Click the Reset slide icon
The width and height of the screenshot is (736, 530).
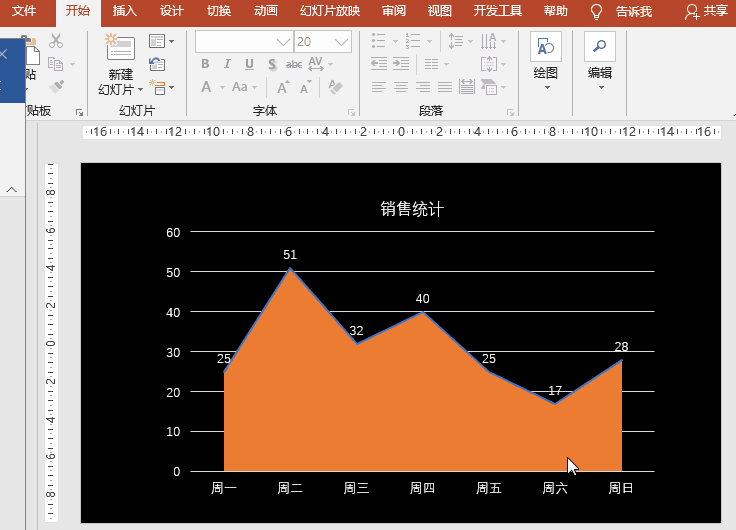pos(157,64)
